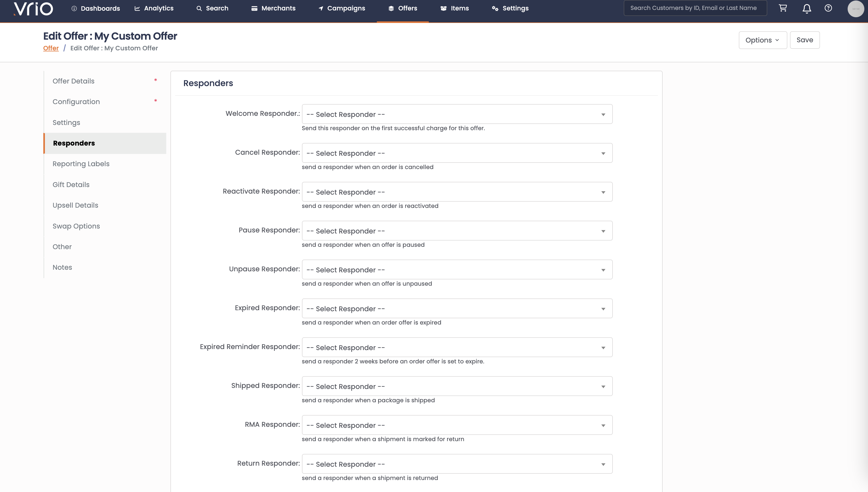Viewport: 868px width, 492px height.
Task: Open notifications bell icon
Action: pos(807,8)
